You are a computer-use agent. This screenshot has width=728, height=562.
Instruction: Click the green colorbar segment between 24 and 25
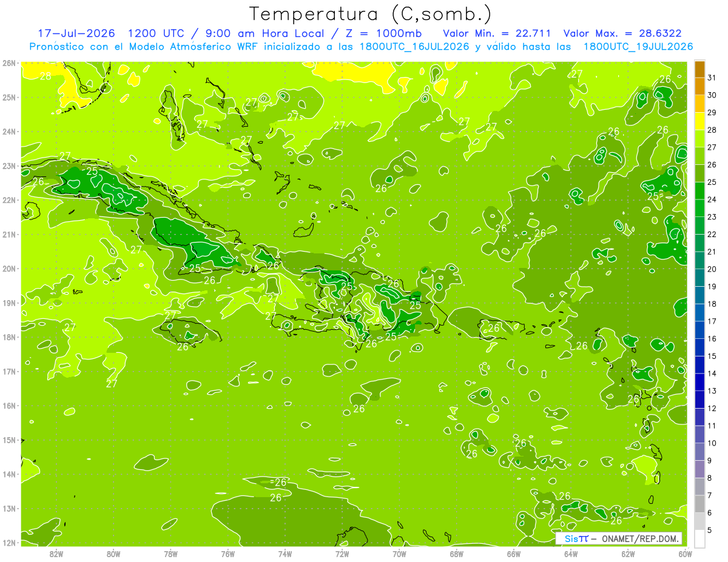[699, 191]
